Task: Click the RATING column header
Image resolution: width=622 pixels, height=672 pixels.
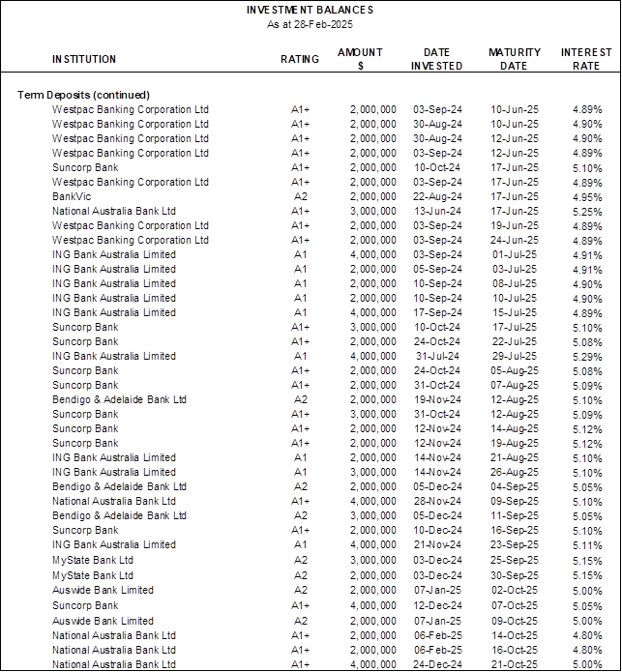Action: click(x=300, y=59)
